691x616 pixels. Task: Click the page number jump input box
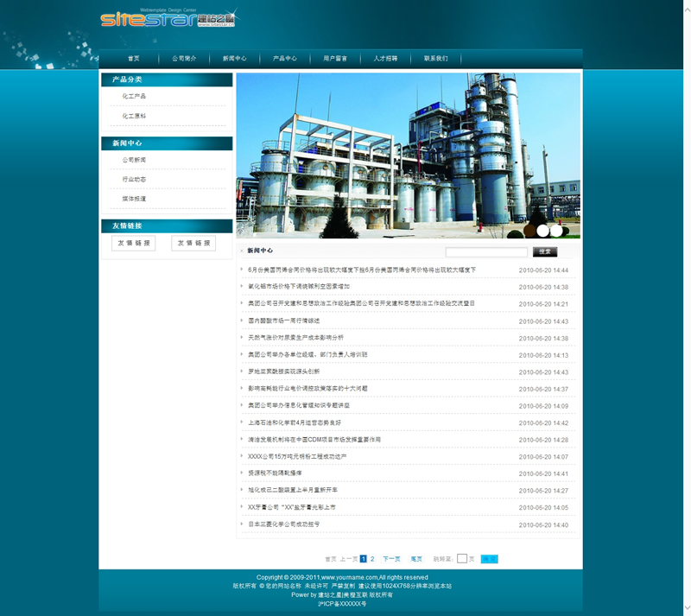click(462, 559)
